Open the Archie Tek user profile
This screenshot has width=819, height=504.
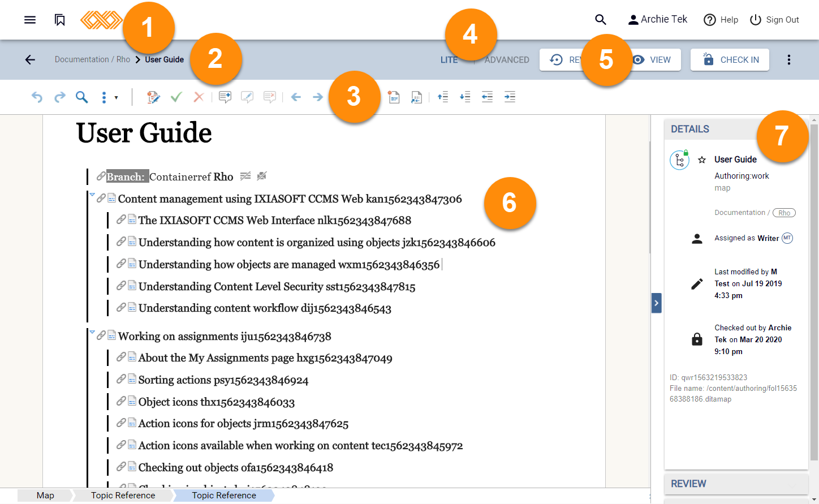(x=657, y=20)
